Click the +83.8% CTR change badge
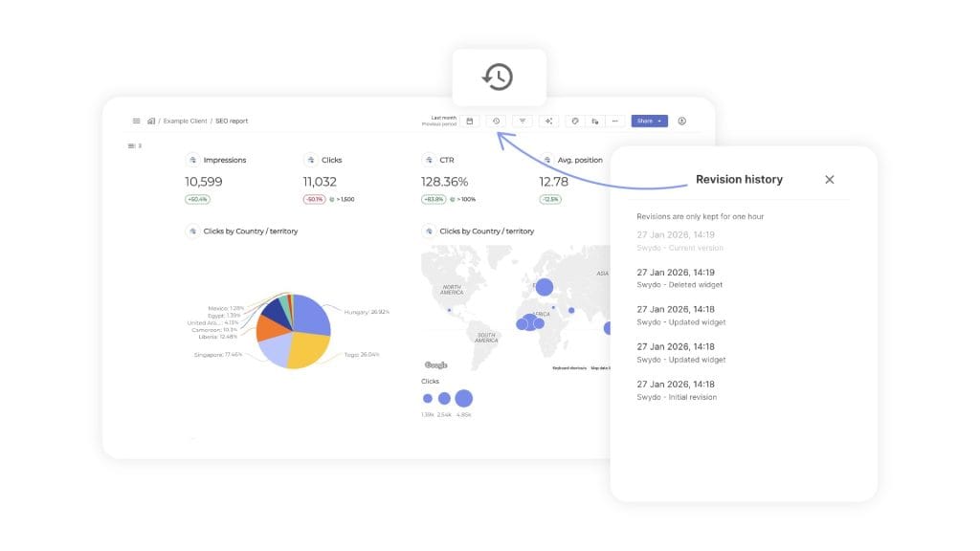The width and height of the screenshot is (980, 551). point(434,199)
